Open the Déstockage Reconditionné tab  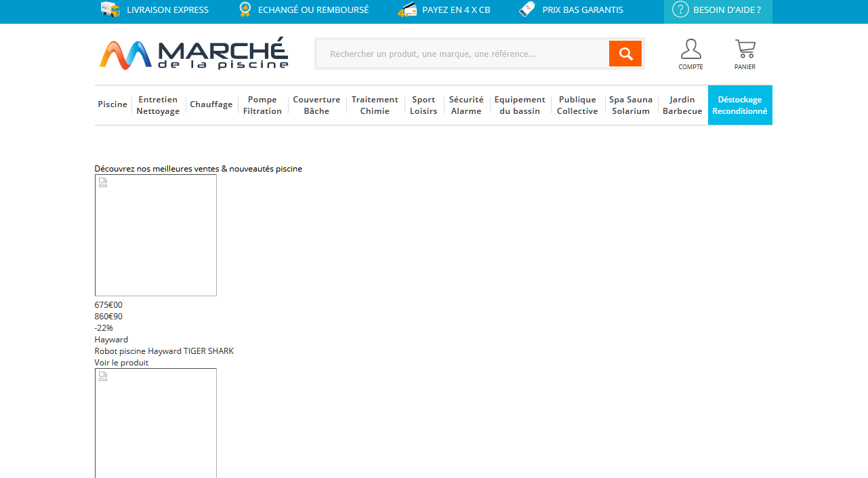point(739,105)
